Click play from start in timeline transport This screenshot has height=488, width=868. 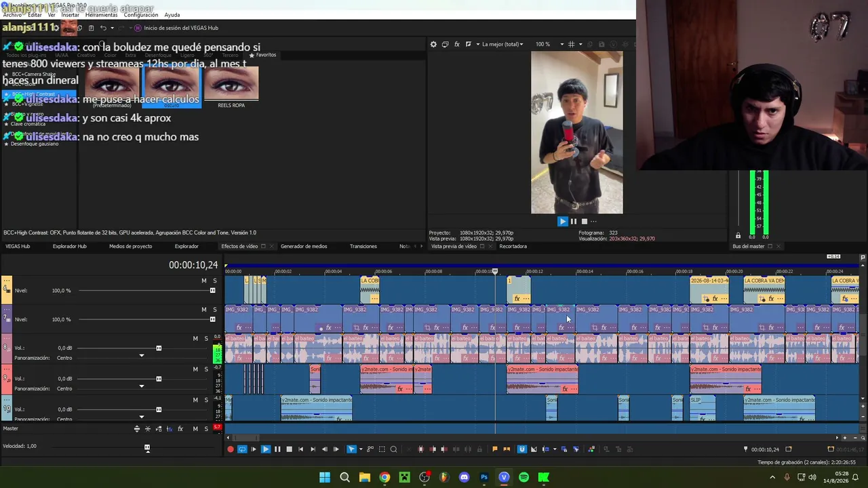254,449
